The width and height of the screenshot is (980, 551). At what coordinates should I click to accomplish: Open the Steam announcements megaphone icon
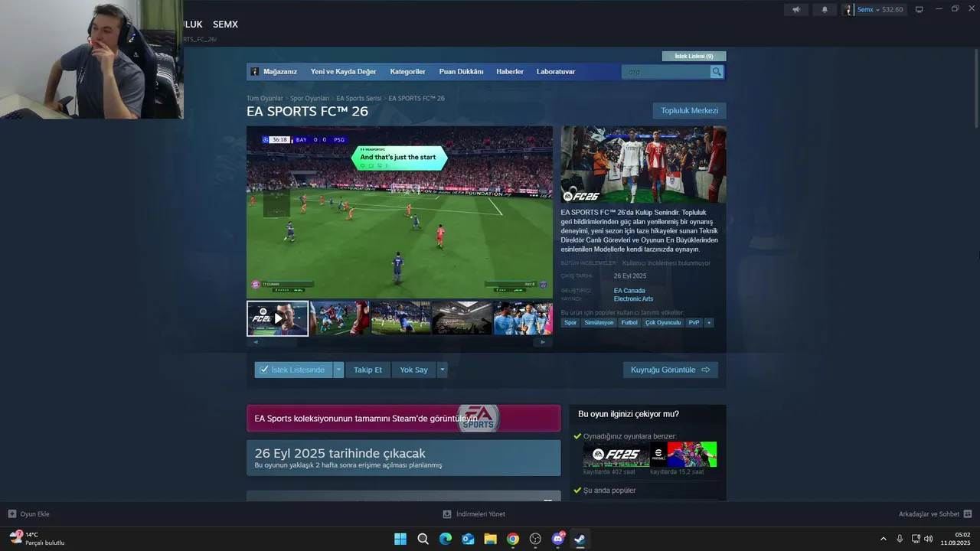(796, 9)
